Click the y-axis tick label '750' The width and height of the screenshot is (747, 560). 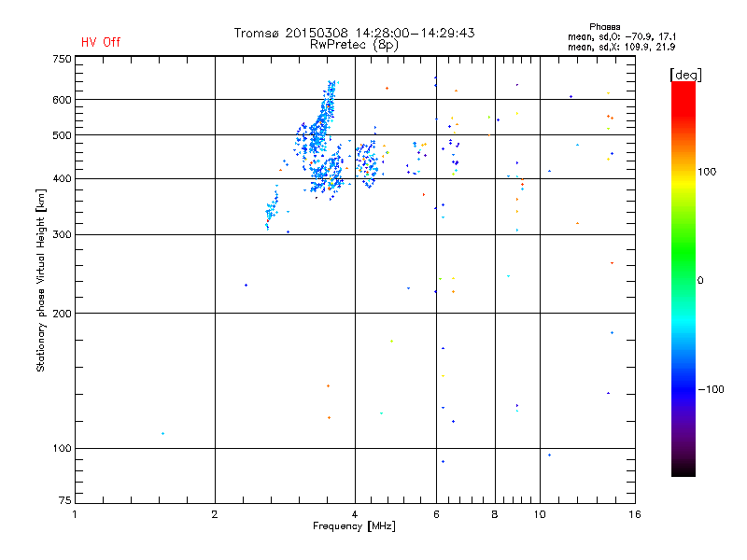[x=62, y=59]
